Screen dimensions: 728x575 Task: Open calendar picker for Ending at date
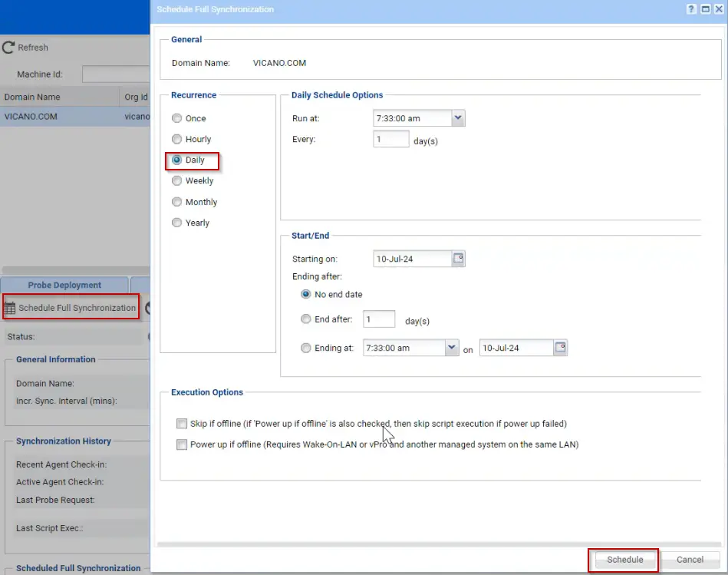[x=561, y=348]
